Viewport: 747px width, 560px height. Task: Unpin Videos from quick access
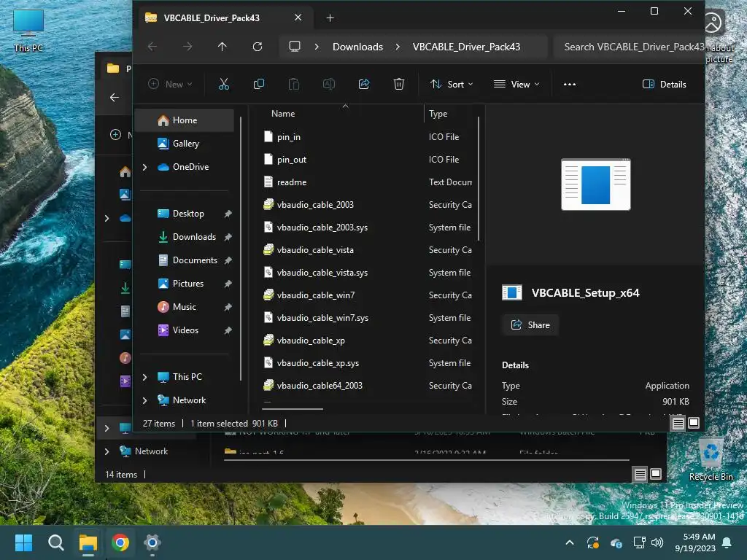click(228, 330)
